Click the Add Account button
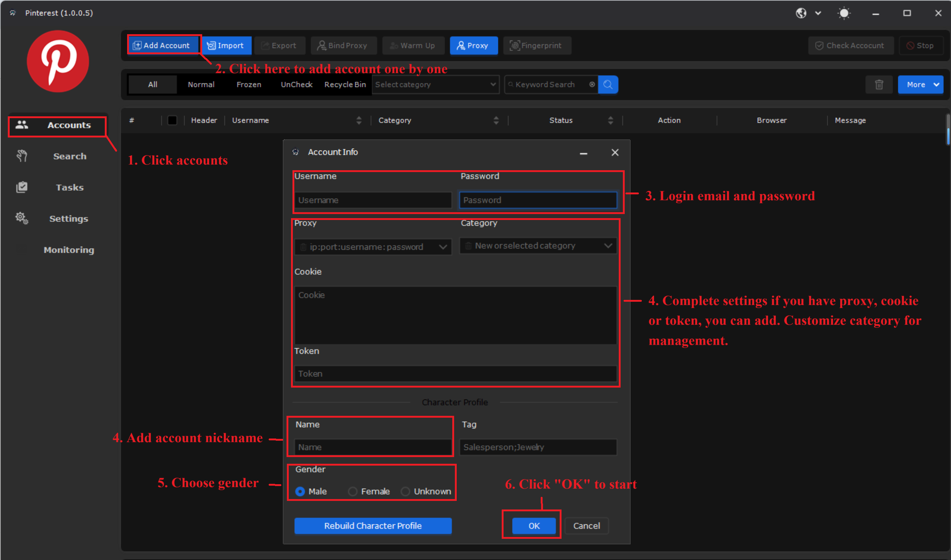 pos(162,45)
